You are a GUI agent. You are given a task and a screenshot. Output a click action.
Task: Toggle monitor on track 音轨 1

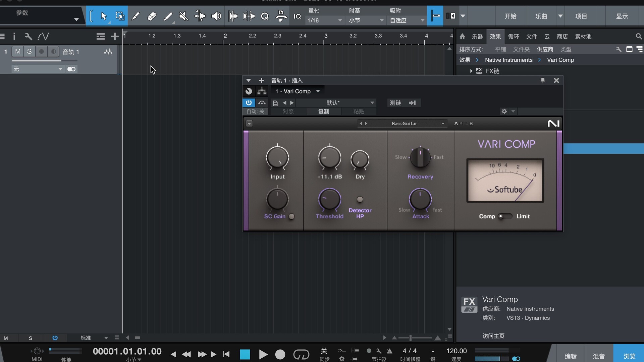coord(53,52)
